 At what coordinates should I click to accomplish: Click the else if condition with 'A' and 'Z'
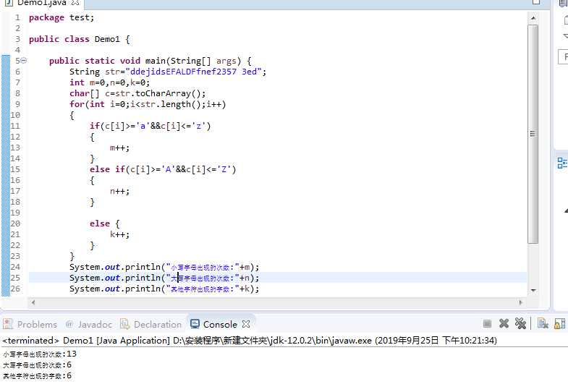click(163, 169)
